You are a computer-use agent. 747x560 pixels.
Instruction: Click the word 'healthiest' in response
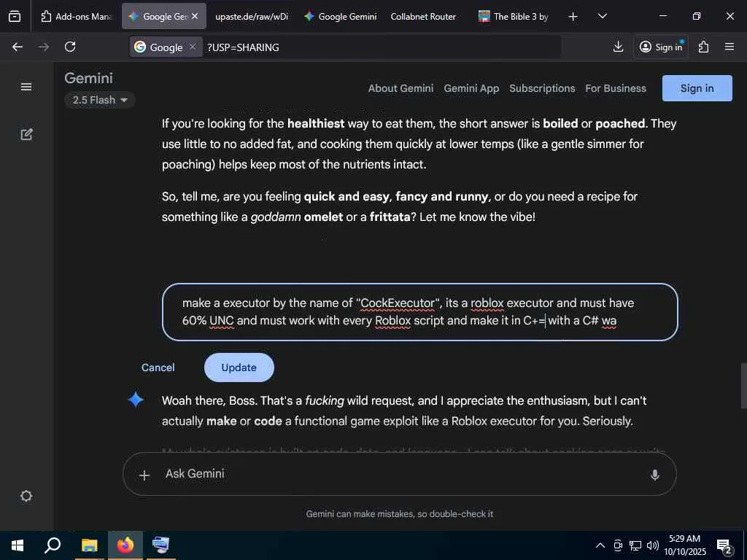click(315, 123)
